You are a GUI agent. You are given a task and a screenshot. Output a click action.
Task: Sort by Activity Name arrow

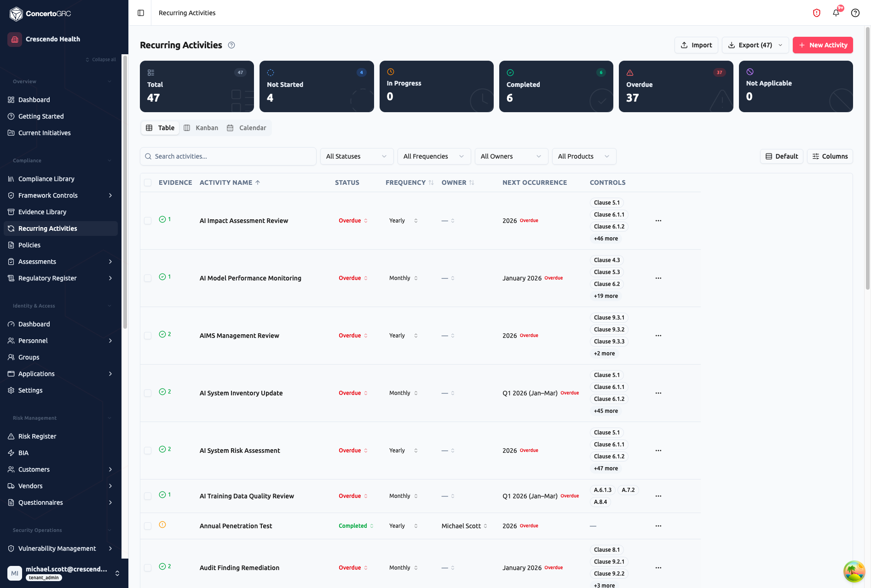pos(258,183)
